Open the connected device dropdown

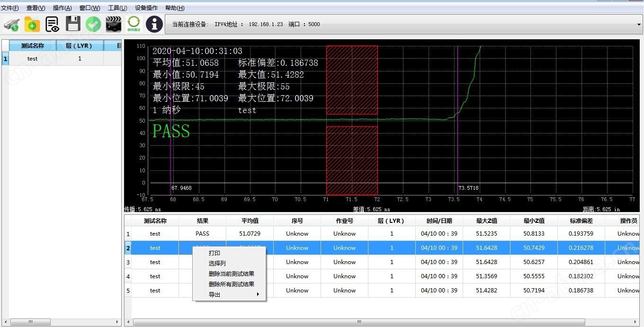[x=639, y=24]
